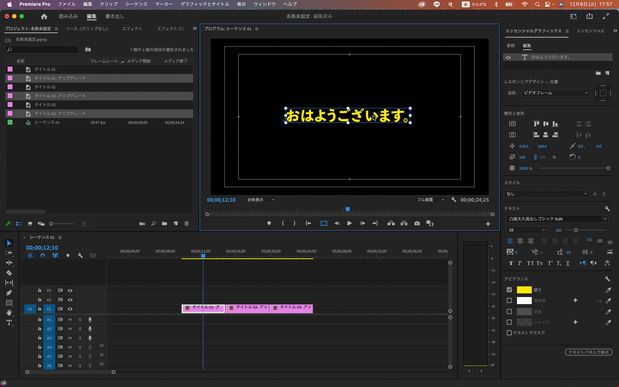Click New Item in the project panel

pos(176,224)
